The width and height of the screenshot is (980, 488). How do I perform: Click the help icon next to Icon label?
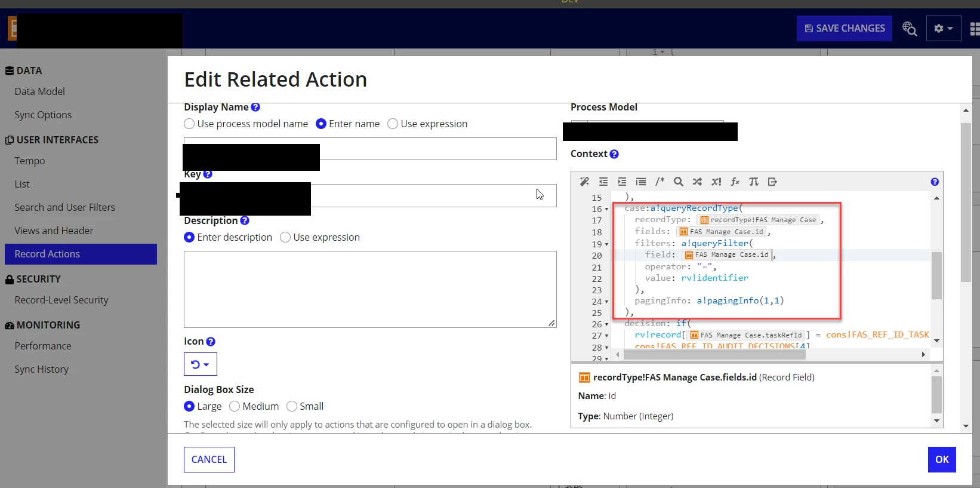pos(211,342)
